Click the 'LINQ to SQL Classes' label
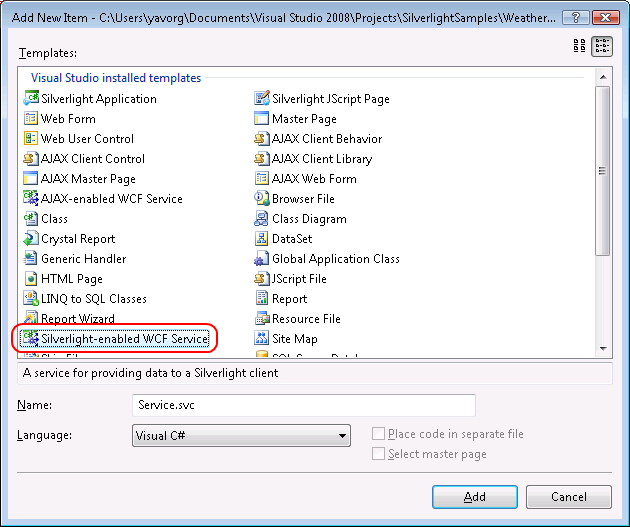This screenshot has height=527, width=630. point(94,298)
